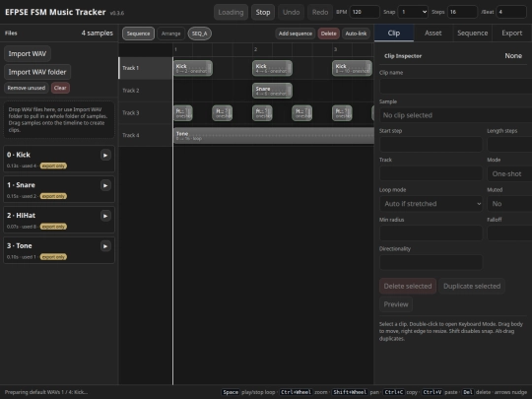Image resolution: width=532 pixels, height=399 pixels.
Task: Switch to Arrange view mode
Action: click(x=171, y=33)
